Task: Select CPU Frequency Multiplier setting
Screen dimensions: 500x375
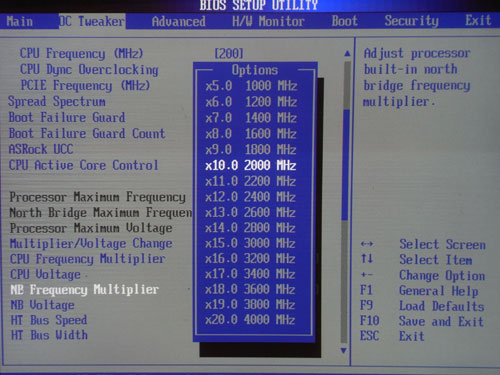Action: coord(87,259)
